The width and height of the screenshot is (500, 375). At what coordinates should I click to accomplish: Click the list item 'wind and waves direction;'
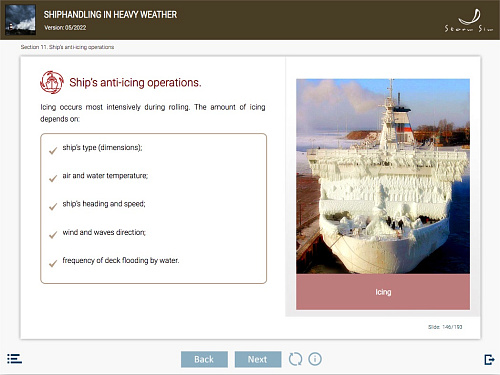click(104, 232)
